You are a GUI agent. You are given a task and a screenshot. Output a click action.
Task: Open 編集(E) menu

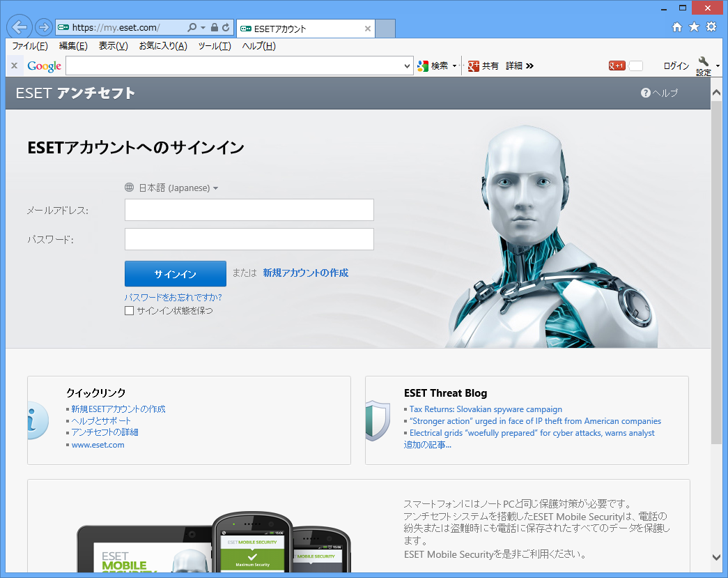73,46
